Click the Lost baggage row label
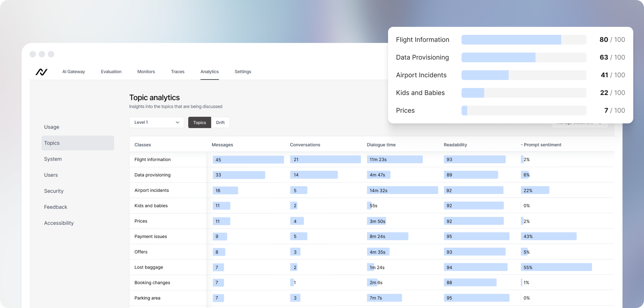The height and width of the screenshot is (308, 644). pos(148,267)
